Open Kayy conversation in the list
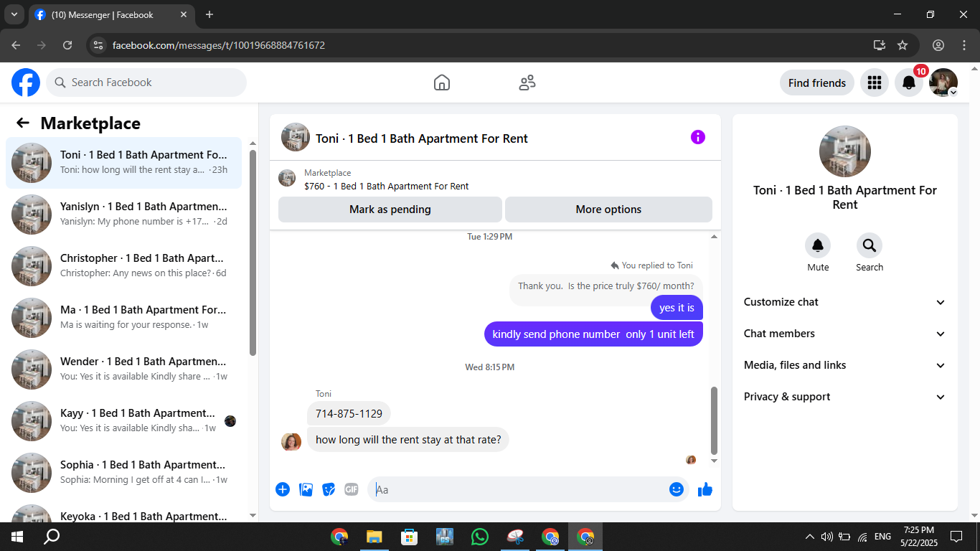 pyautogui.click(x=123, y=421)
